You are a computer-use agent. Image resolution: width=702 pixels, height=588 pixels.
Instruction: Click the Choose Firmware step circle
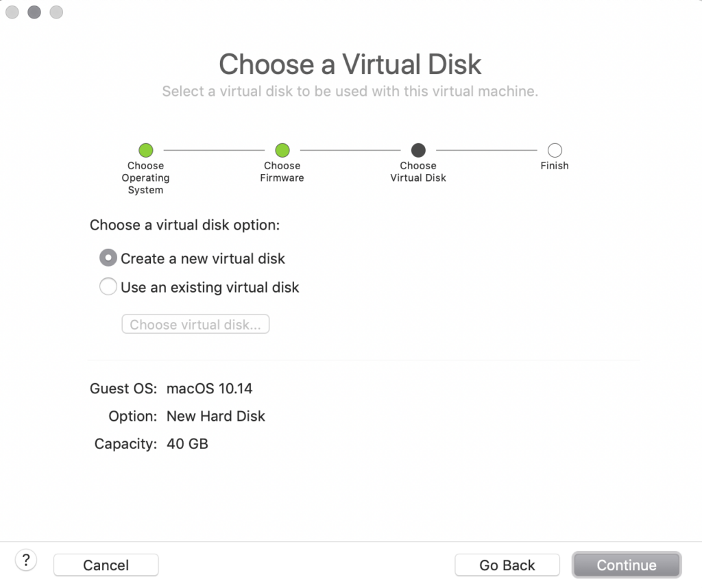coord(282,150)
